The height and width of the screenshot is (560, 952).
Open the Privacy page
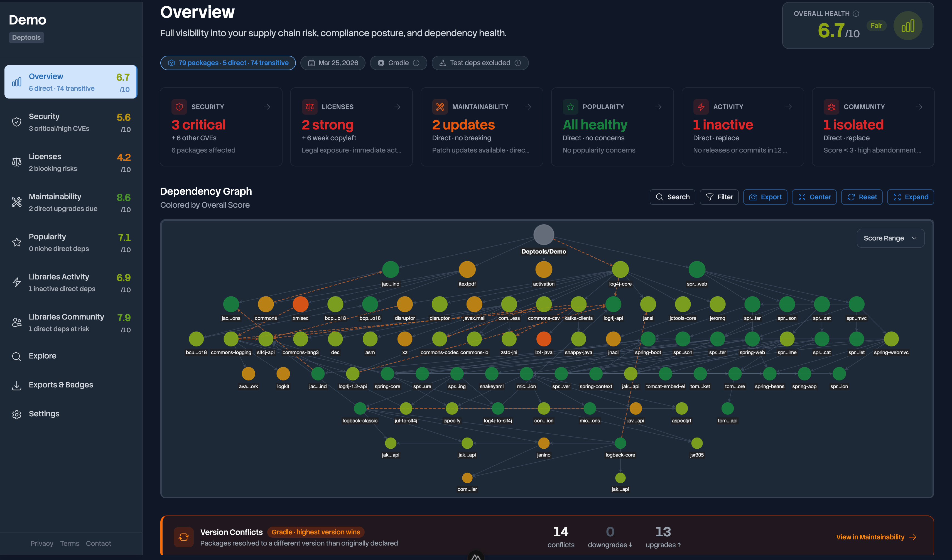(x=41, y=543)
